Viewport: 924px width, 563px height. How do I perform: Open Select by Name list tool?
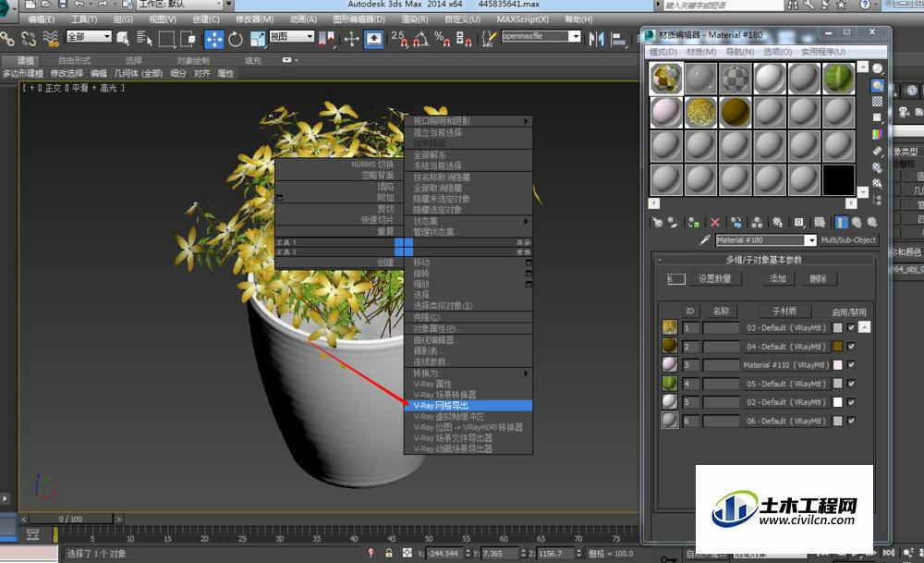[144, 39]
